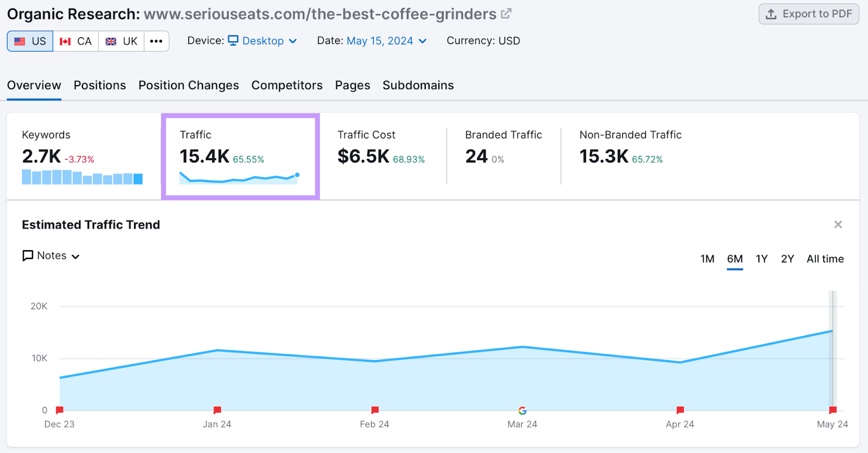Switch database to UK
This screenshot has height=453, width=868.
point(122,41)
